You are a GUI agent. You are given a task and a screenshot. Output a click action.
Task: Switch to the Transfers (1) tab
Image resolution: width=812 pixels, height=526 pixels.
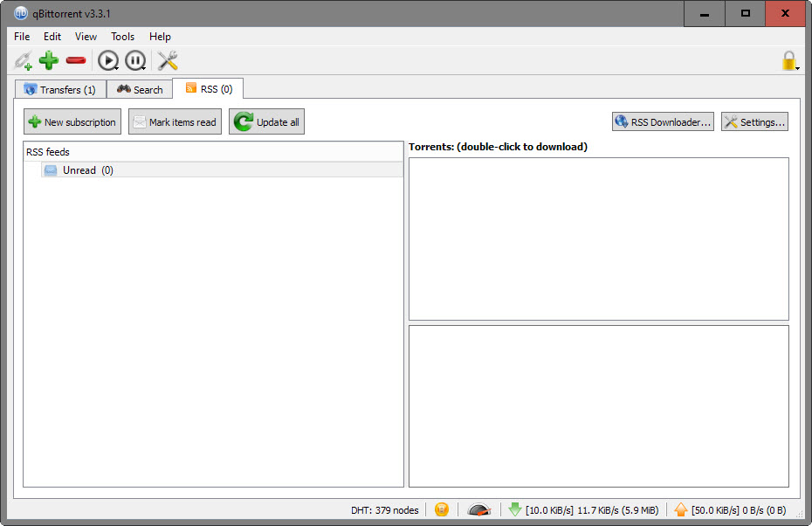(60, 90)
